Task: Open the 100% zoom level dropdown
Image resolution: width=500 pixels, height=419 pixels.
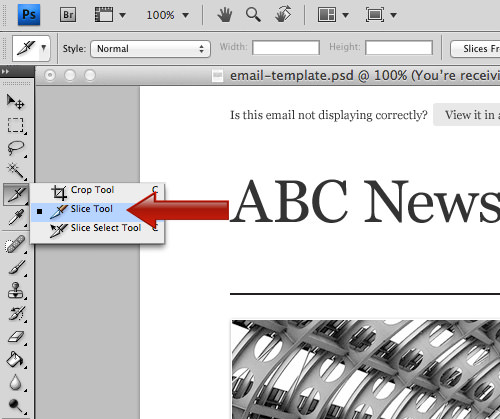Action: 168,15
